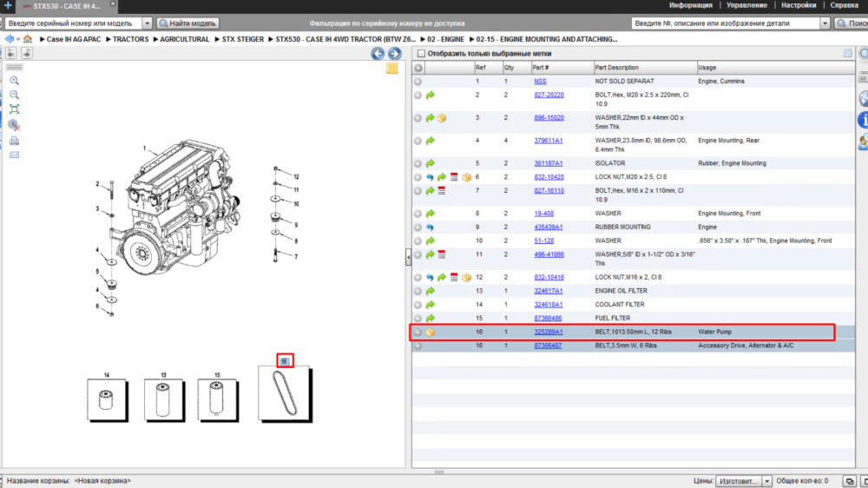Open the yellow note icon above diagram
868x488 pixels.
(x=392, y=68)
